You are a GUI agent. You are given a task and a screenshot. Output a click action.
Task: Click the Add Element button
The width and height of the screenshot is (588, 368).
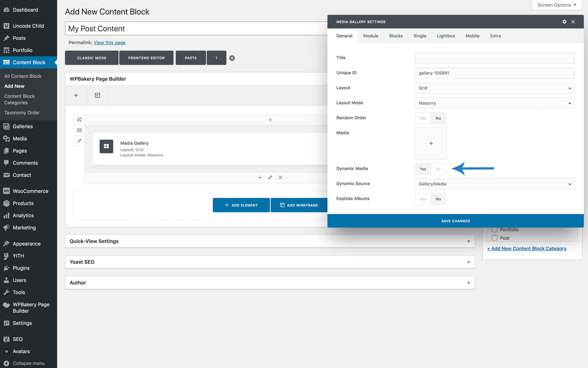241,205
